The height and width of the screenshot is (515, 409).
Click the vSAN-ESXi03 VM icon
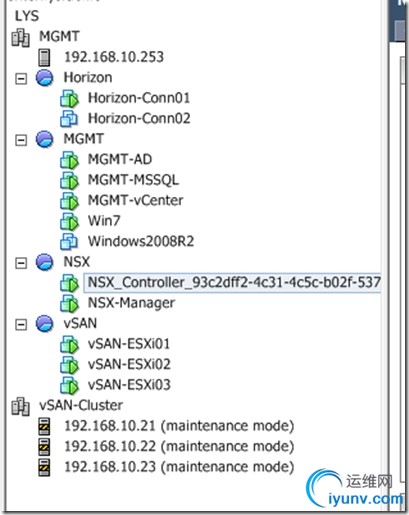coord(69,385)
